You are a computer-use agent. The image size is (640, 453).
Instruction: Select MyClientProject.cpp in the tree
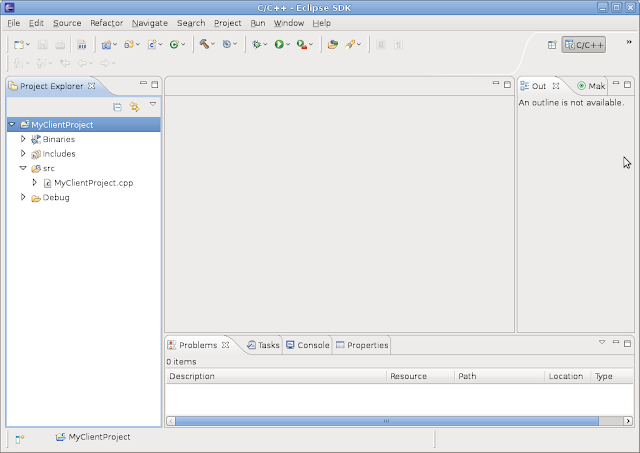click(93, 183)
